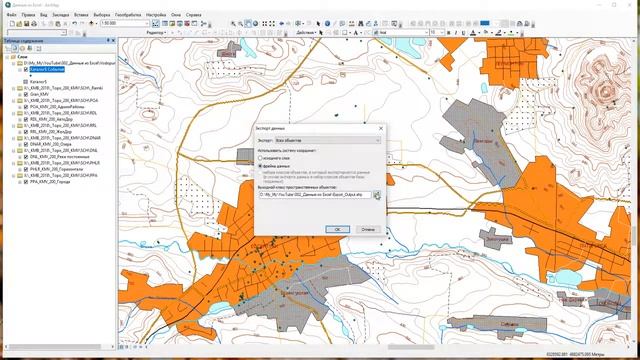The width and height of the screenshot is (640, 360).
Task: Open the Bookmarks menu
Action: point(60,15)
